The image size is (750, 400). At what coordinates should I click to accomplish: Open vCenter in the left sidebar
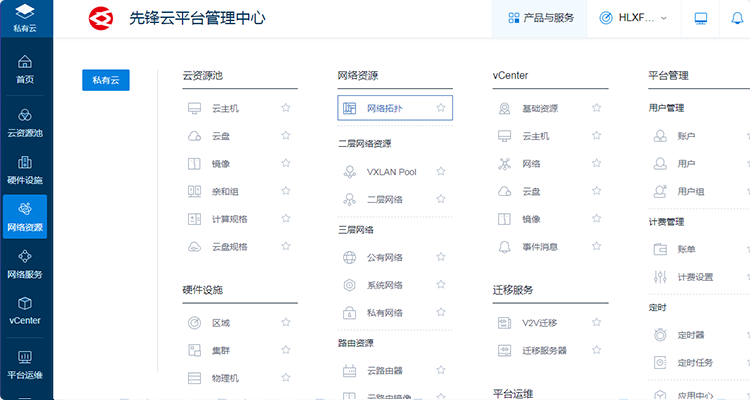(x=25, y=310)
